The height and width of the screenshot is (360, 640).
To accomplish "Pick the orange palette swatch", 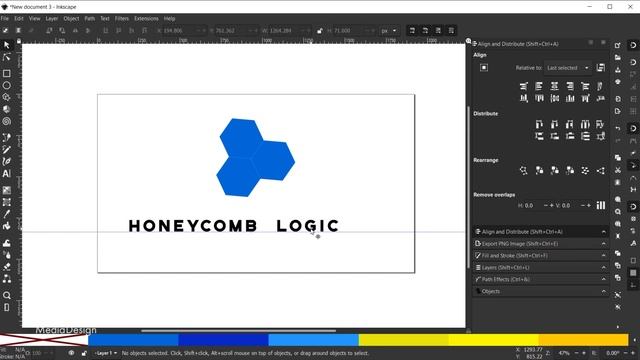I will click(583, 340).
